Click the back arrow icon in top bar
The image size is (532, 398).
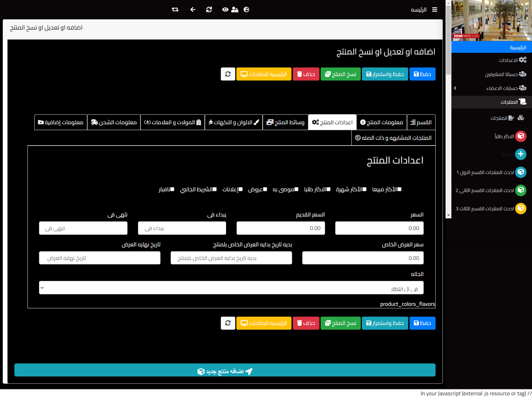[193, 10]
